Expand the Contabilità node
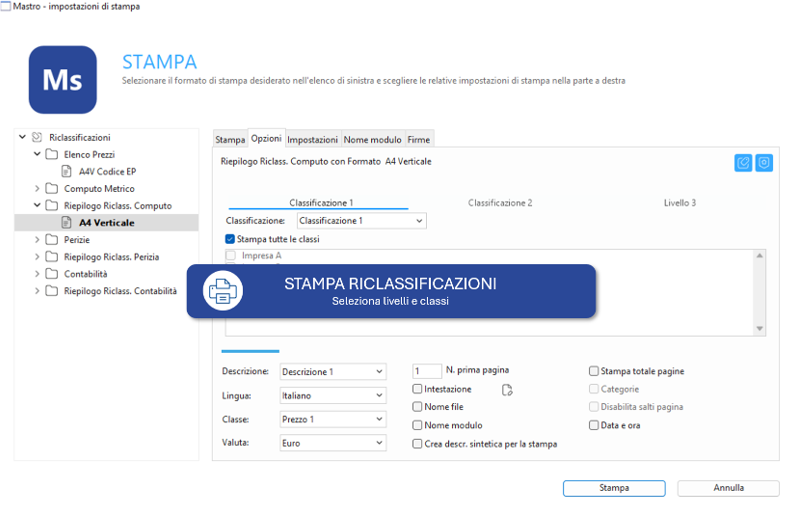 coord(37,274)
